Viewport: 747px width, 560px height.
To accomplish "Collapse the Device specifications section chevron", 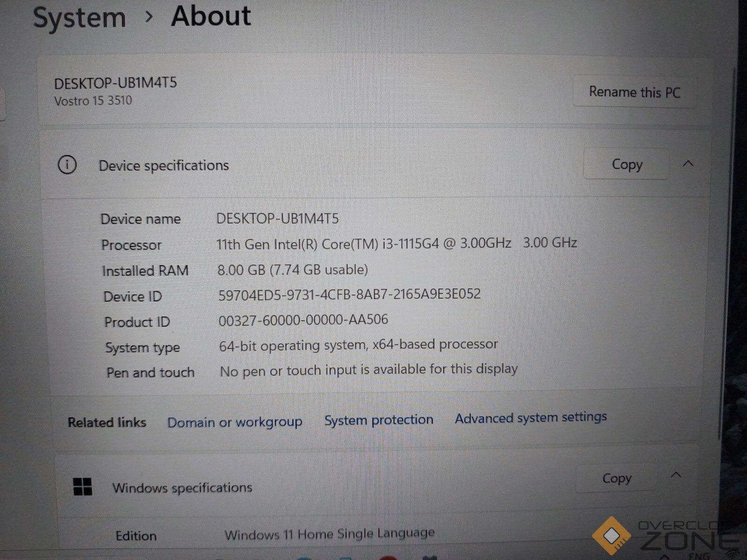I will pyautogui.click(x=688, y=164).
